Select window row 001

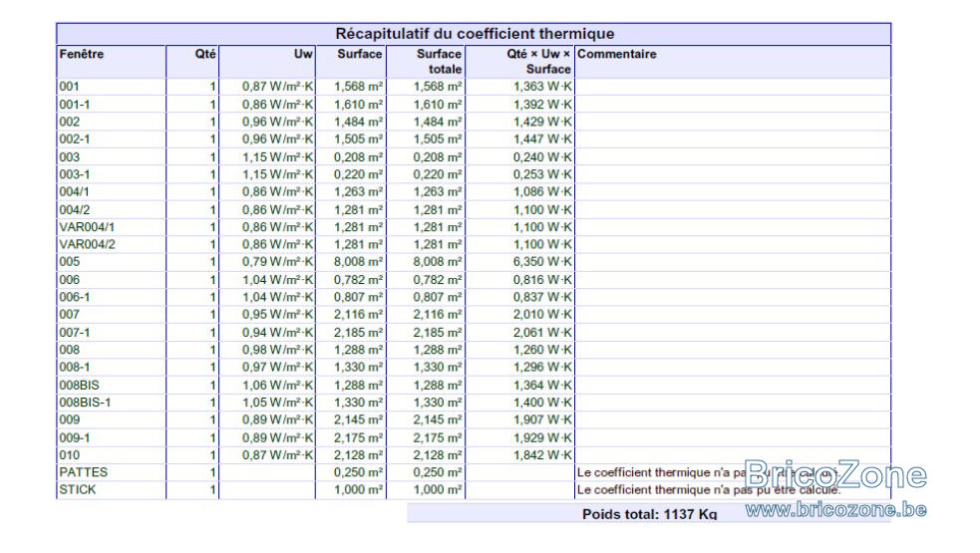point(474,87)
